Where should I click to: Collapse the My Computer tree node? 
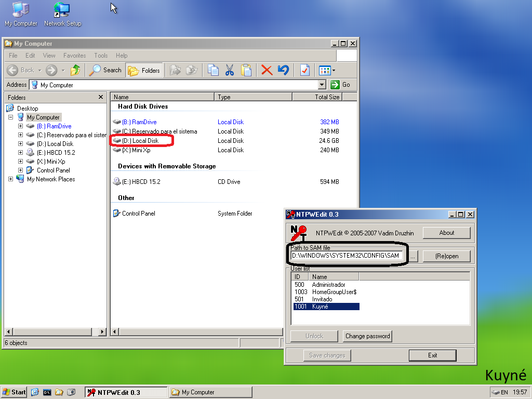11,117
